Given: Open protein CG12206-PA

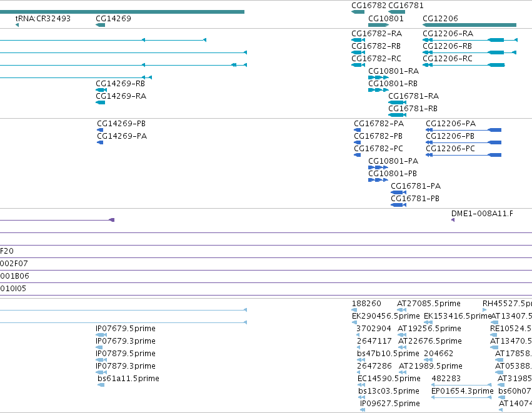Looking at the screenshot, I should tap(451, 124).
